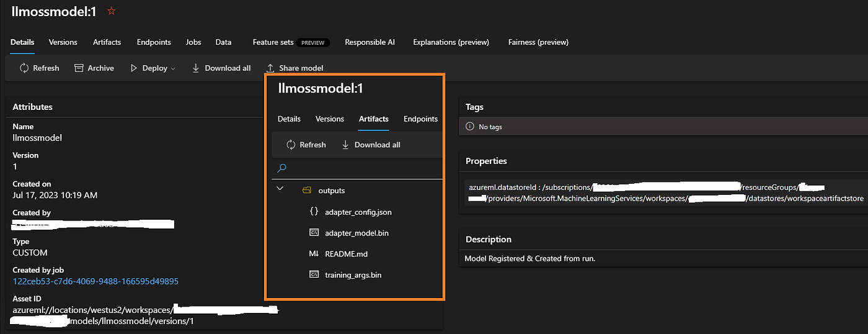Open the Explanations (preview) tab

451,42
